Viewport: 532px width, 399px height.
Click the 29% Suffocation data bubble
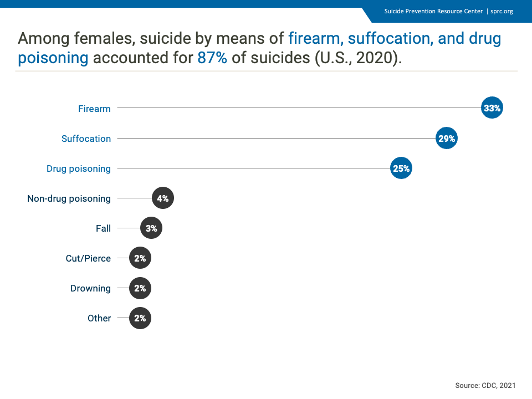[x=447, y=138]
